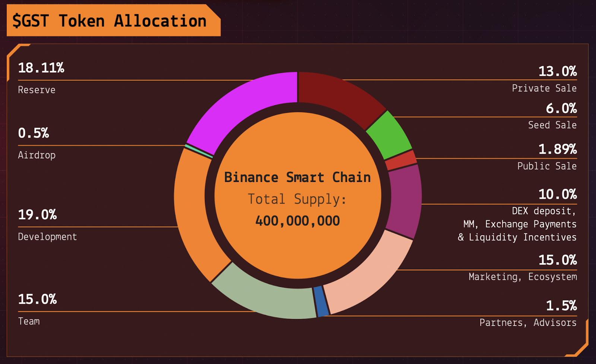Screen dimensions: 596x364
Task: Select the thin teal Airdrop sliver
Action: [x=199, y=151]
